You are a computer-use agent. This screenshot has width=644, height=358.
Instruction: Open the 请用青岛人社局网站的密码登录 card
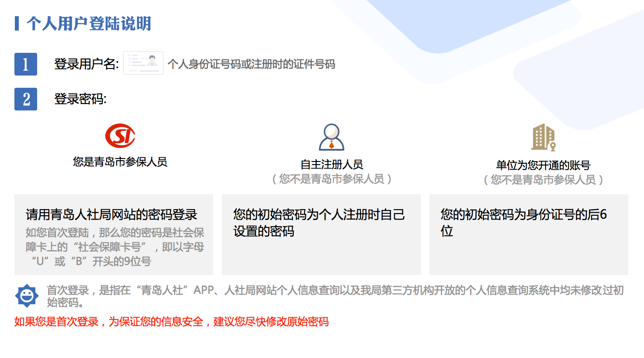(114, 234)
